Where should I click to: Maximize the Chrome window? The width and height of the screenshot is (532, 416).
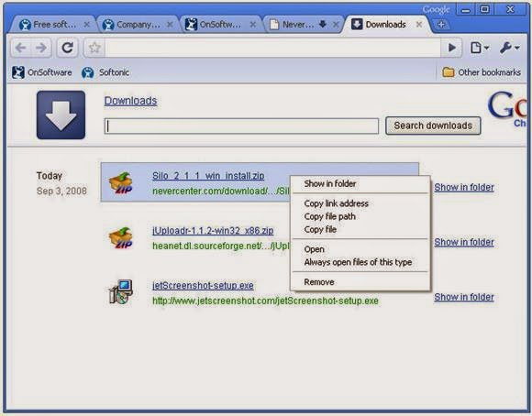(x=485, y=9)
